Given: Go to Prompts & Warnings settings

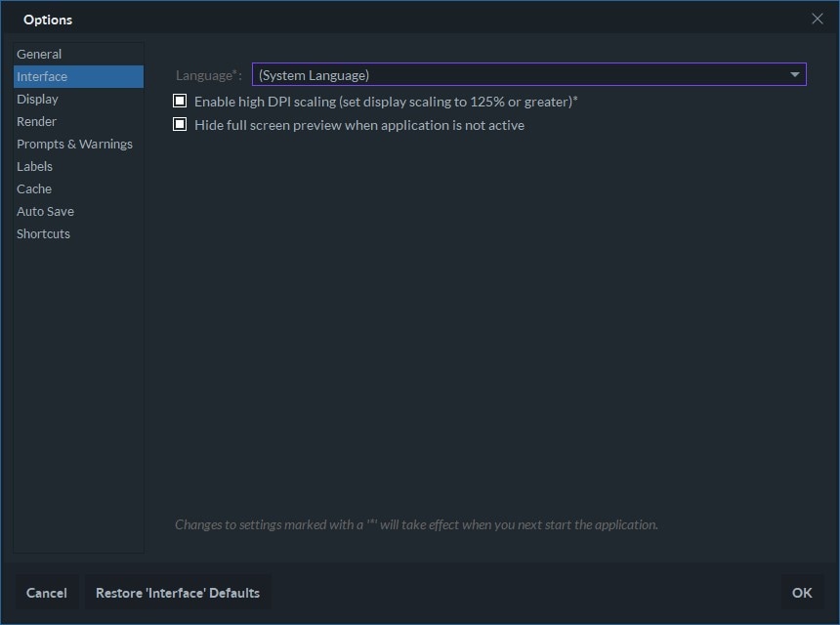Looking at the screenshot, I should pyautogui.click(x=74, y=144).
